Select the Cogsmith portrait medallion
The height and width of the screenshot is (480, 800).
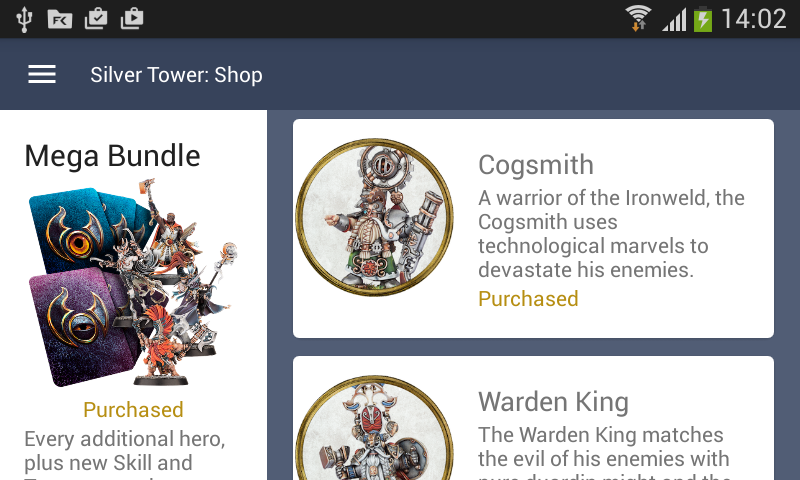pos(374,217)
